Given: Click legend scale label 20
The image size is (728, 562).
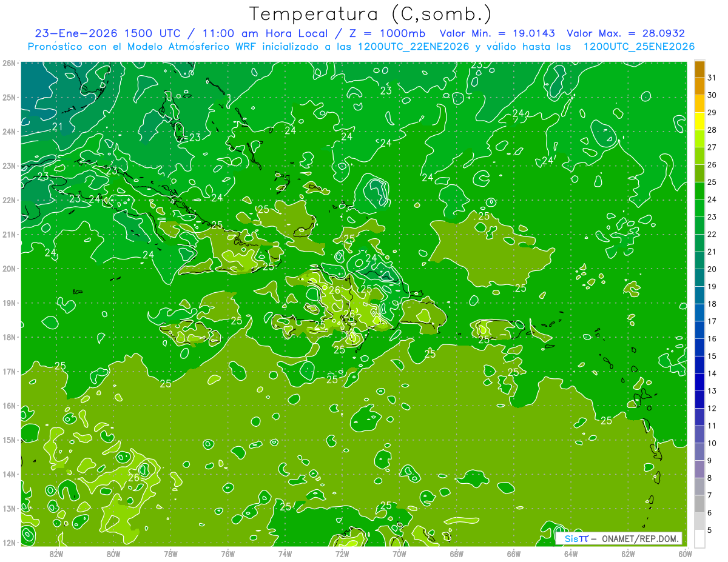Looking at the screenshot, I should click(x=712, y=269).
